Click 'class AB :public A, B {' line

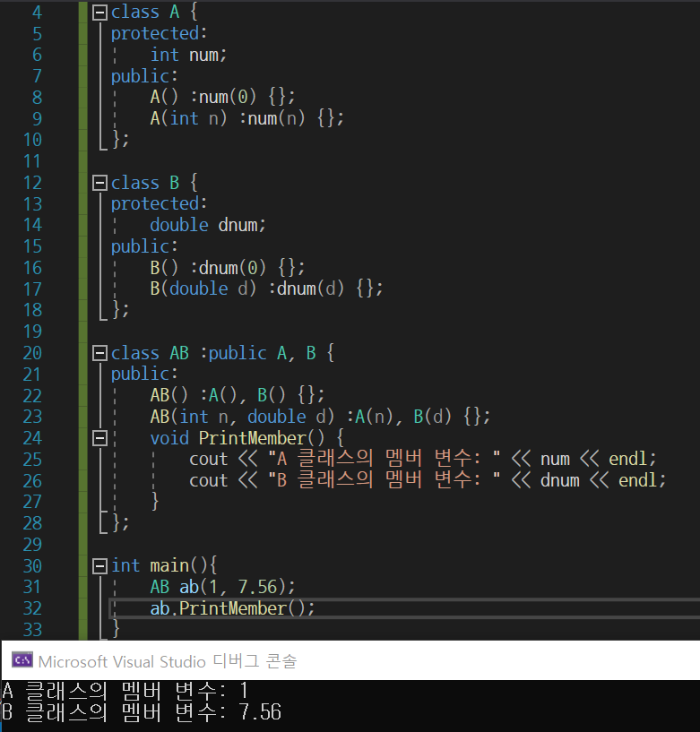click(x=223, y=353)
